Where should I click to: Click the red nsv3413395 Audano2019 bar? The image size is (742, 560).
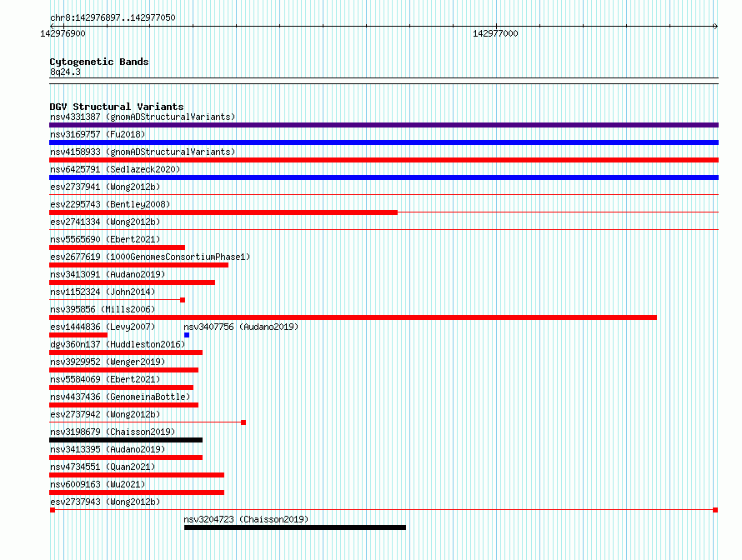point(126,457)
